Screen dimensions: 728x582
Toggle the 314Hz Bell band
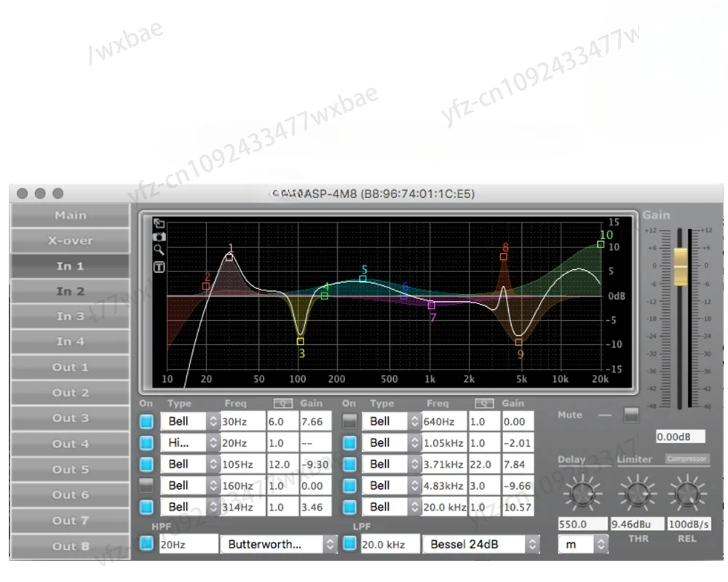[146, 507]
